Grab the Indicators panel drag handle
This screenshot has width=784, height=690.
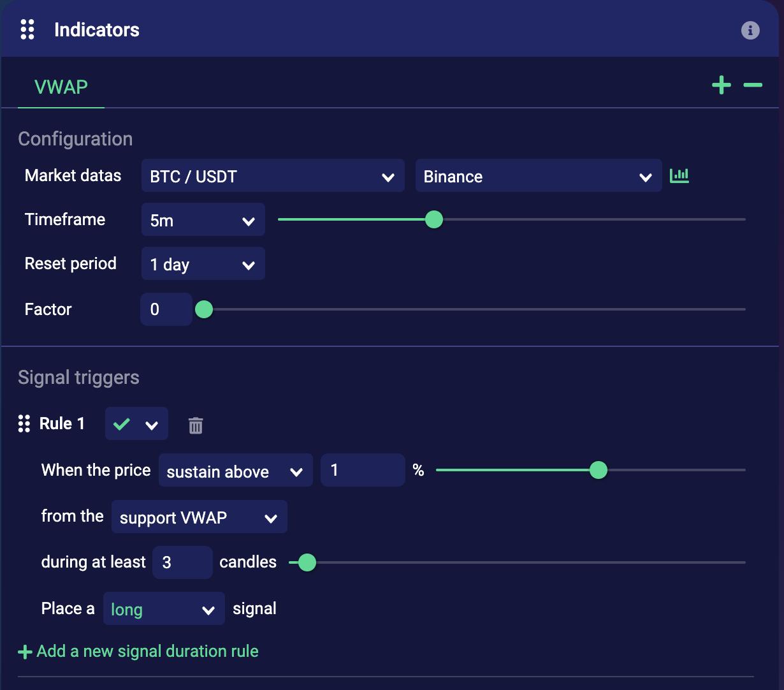(27, 30)
